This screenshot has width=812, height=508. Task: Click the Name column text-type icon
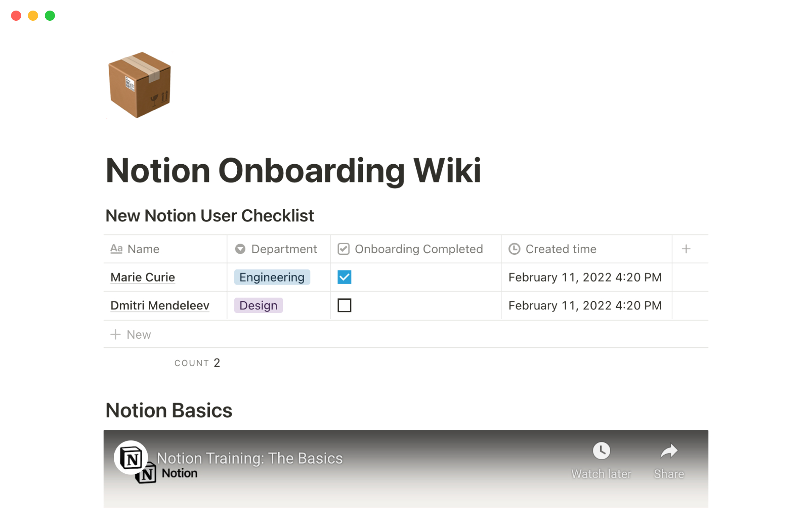pos(116,249)
